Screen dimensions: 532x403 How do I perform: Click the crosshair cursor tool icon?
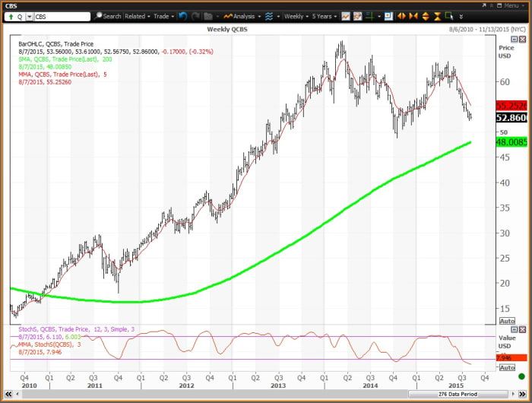(x=372, y=16)
